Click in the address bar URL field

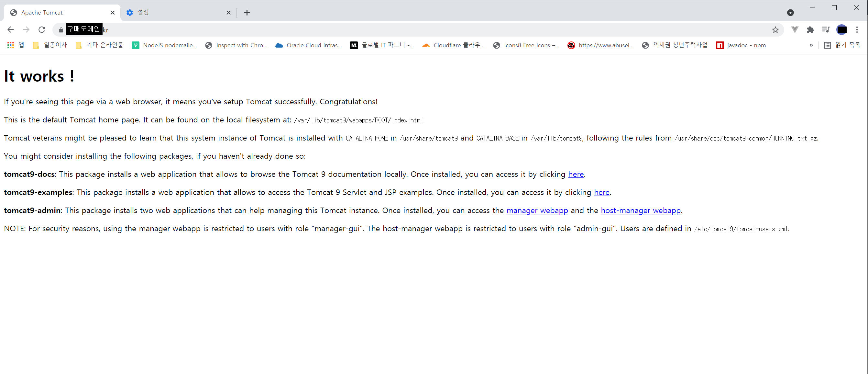coord(404,30)
